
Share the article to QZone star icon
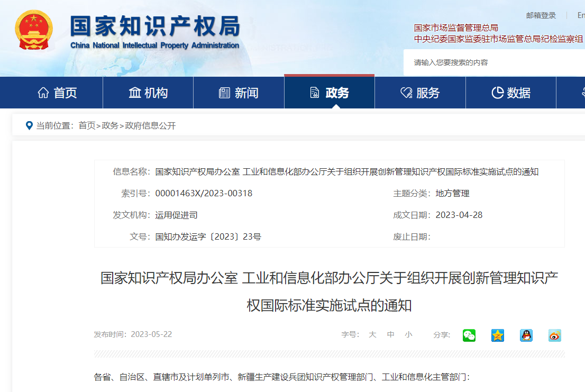[498, 335]
